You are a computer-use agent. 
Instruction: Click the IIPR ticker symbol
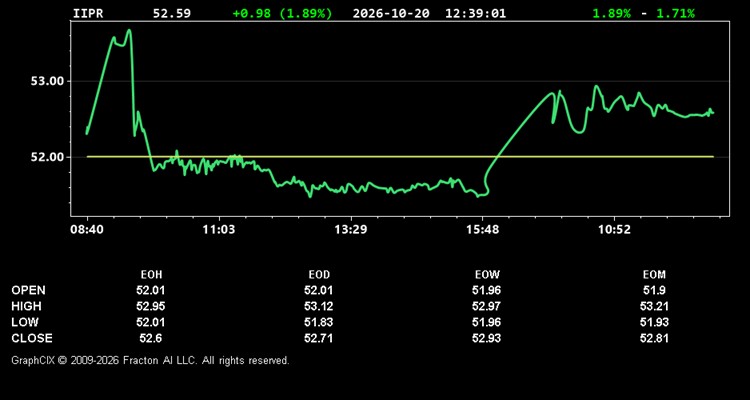click(x=88, y=13)
